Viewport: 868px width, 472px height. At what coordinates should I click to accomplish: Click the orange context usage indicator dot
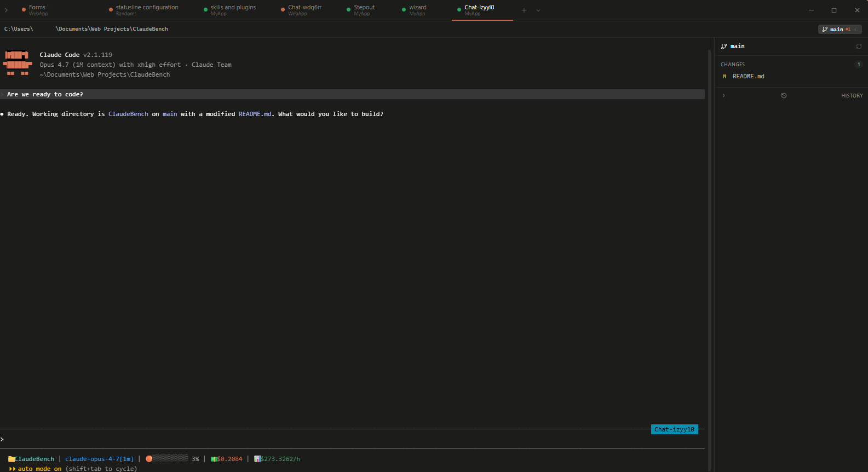(149, 459)
